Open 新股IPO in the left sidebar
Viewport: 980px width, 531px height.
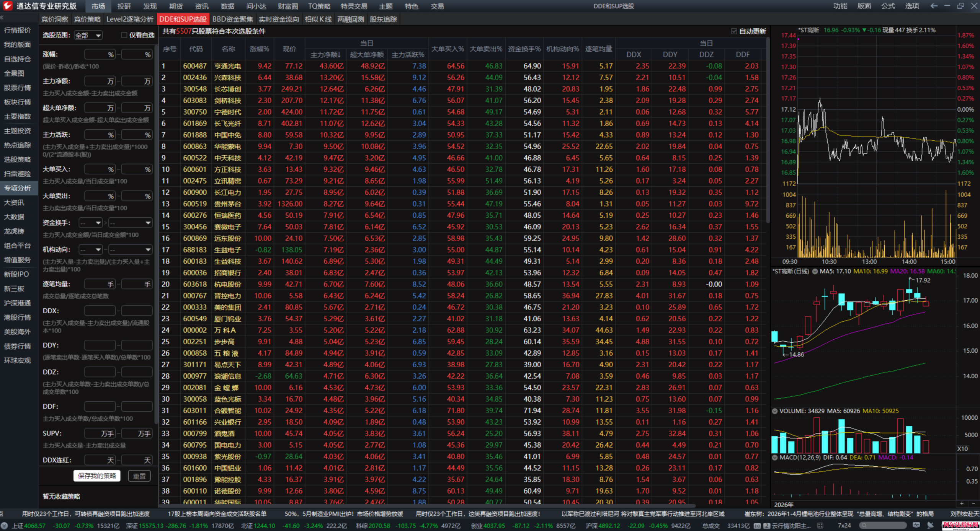pos(16,274)
